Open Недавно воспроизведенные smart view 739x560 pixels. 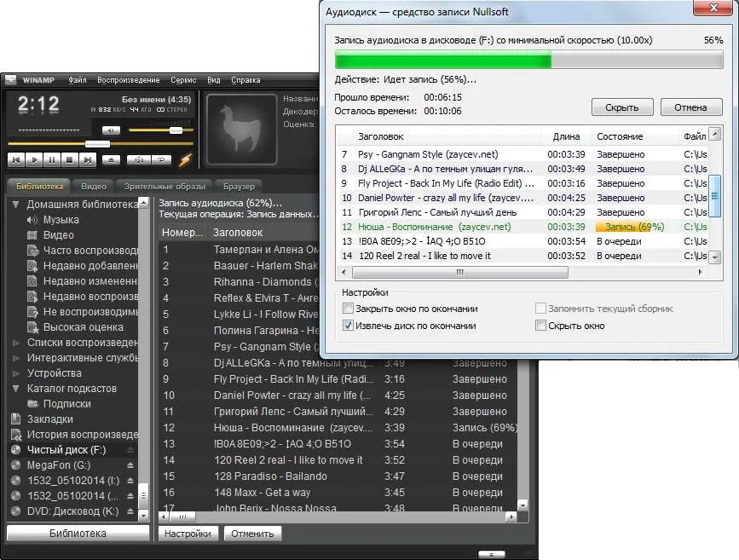[83, 297]
